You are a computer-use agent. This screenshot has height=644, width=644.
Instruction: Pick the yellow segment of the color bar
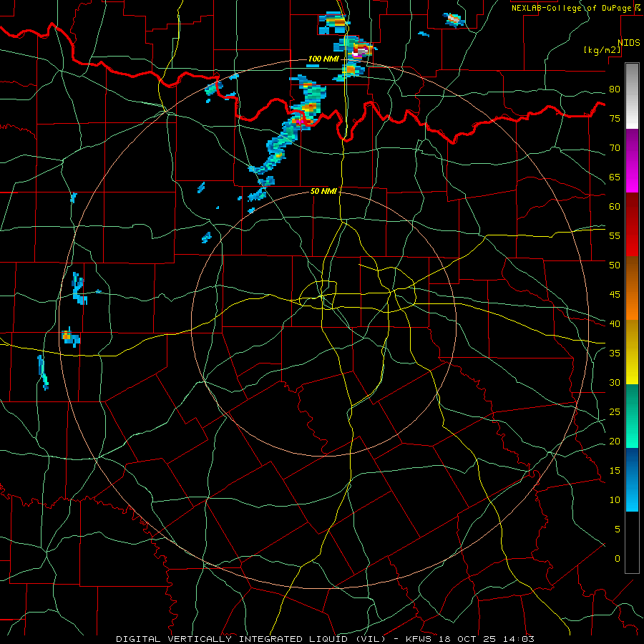(632, 352)
